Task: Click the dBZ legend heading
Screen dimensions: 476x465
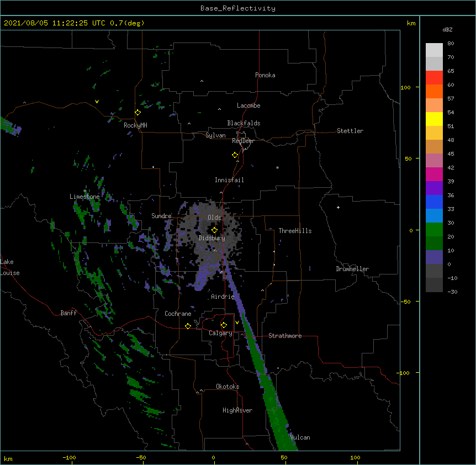Action: click(447, 30)
